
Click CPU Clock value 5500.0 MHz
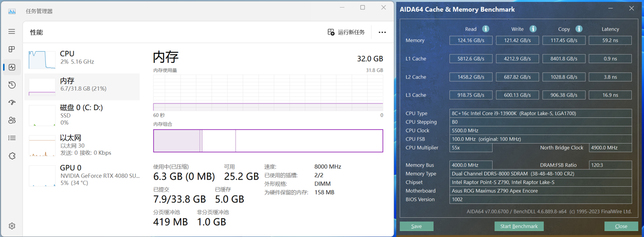tap(540, 130)
